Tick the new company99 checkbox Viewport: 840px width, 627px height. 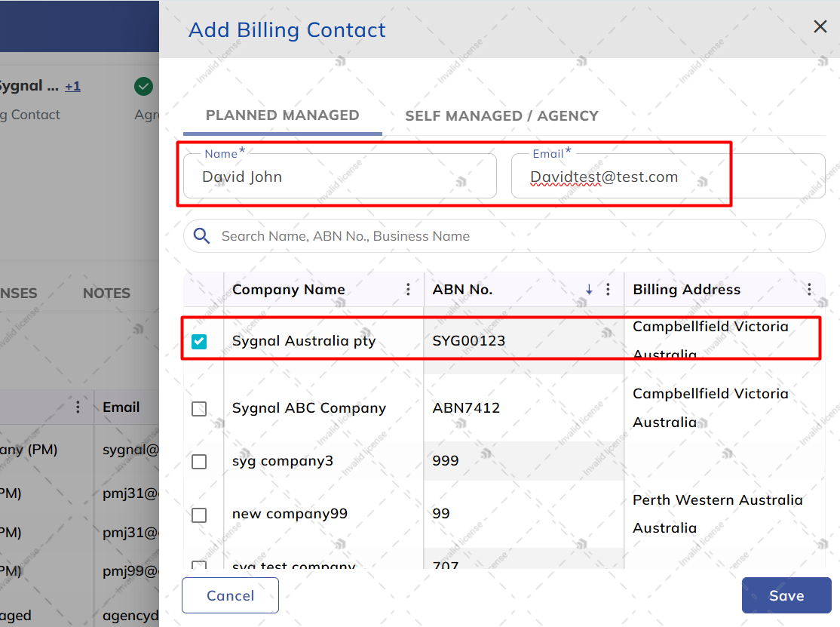coord(199,515)
